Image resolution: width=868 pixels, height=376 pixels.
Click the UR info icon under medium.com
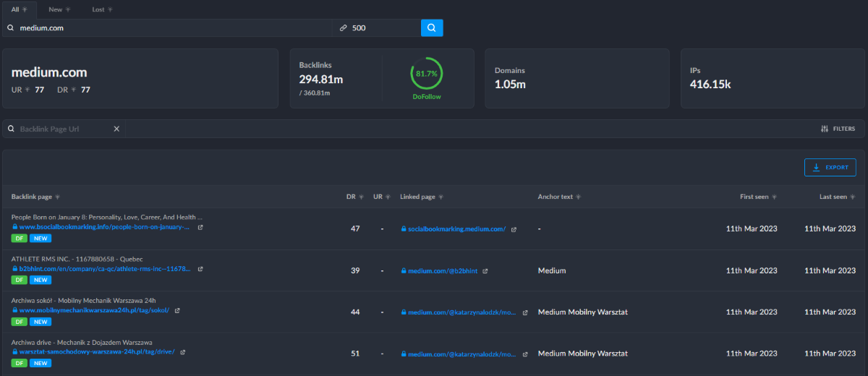pos(27,90)
